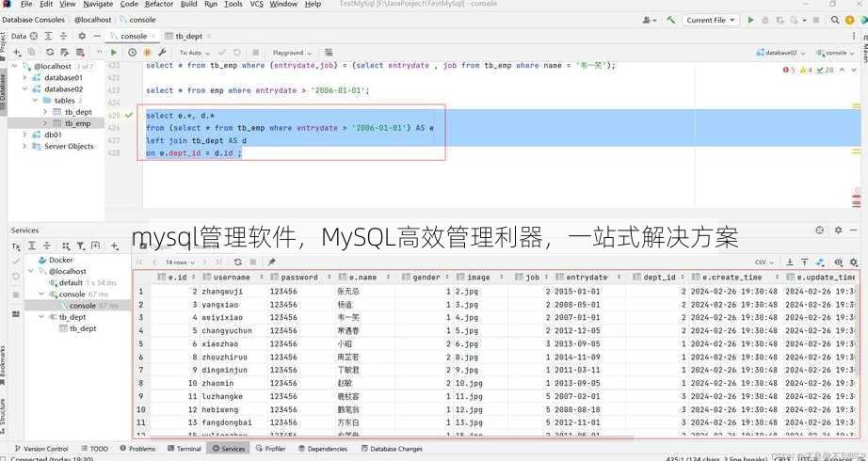
Task: Open Profiler tool window tab
Action: (271, 449)
